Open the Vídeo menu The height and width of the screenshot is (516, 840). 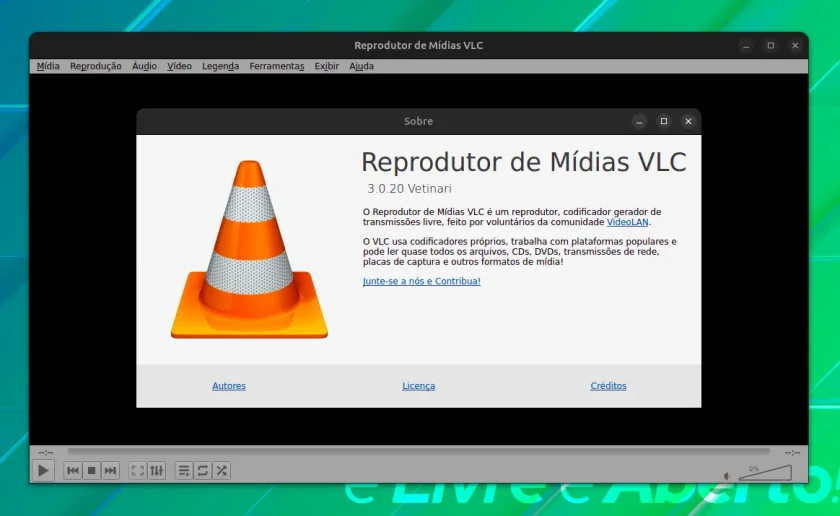[179, 66]
